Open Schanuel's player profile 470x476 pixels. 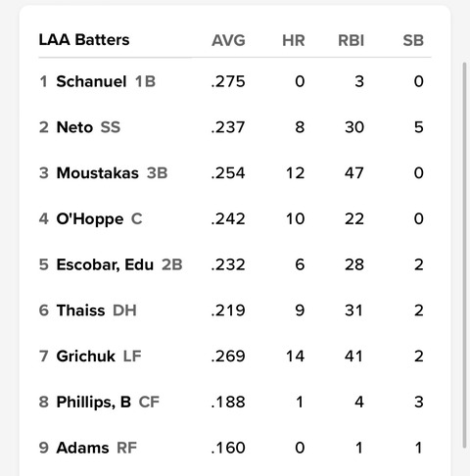(91, 81)
